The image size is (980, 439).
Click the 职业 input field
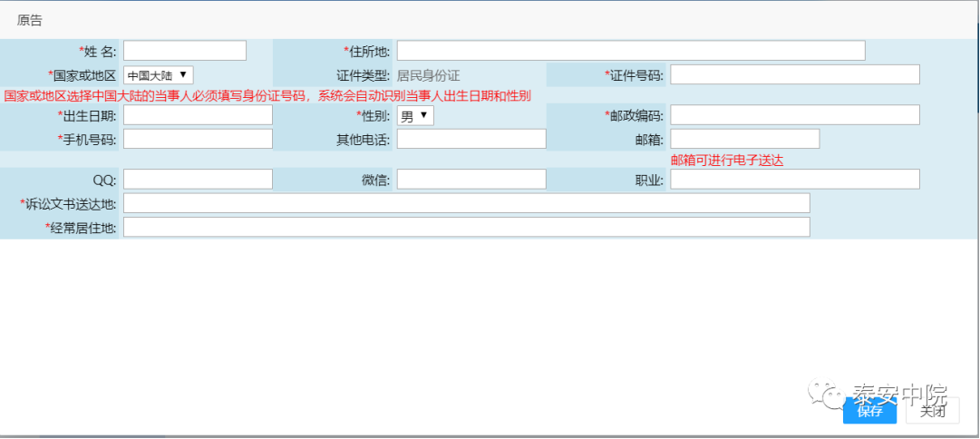click(795, 179)
